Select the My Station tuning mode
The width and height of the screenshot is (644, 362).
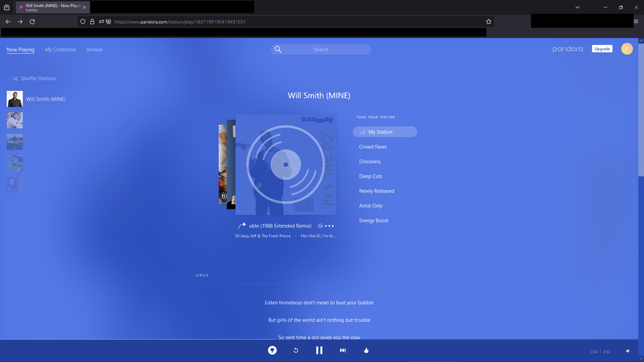(x=385, y=132)
